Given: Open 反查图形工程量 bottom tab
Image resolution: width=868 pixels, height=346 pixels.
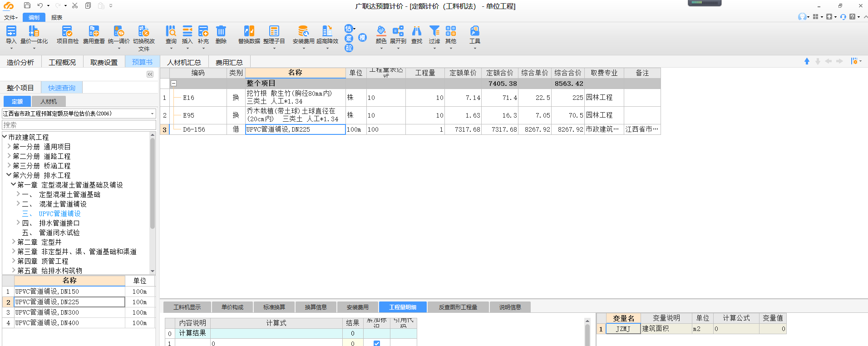Looking at the screenshot, I should tap(458, 307).
